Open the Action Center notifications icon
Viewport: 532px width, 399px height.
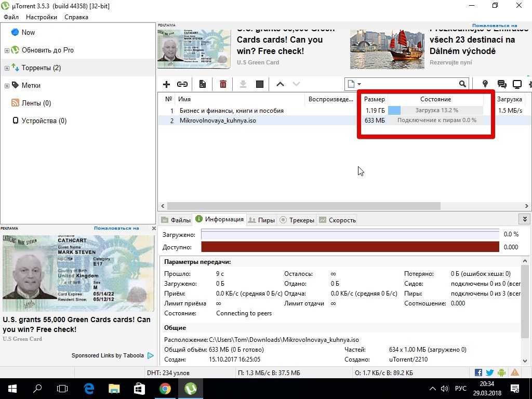[x=515, y=389]
